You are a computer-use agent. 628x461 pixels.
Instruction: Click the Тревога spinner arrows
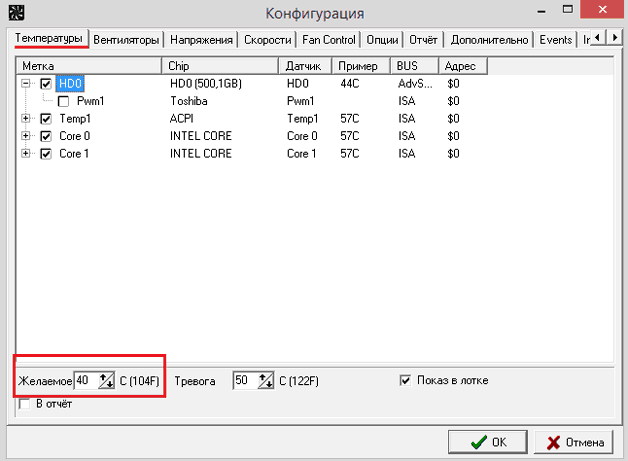tap(266, 380)
